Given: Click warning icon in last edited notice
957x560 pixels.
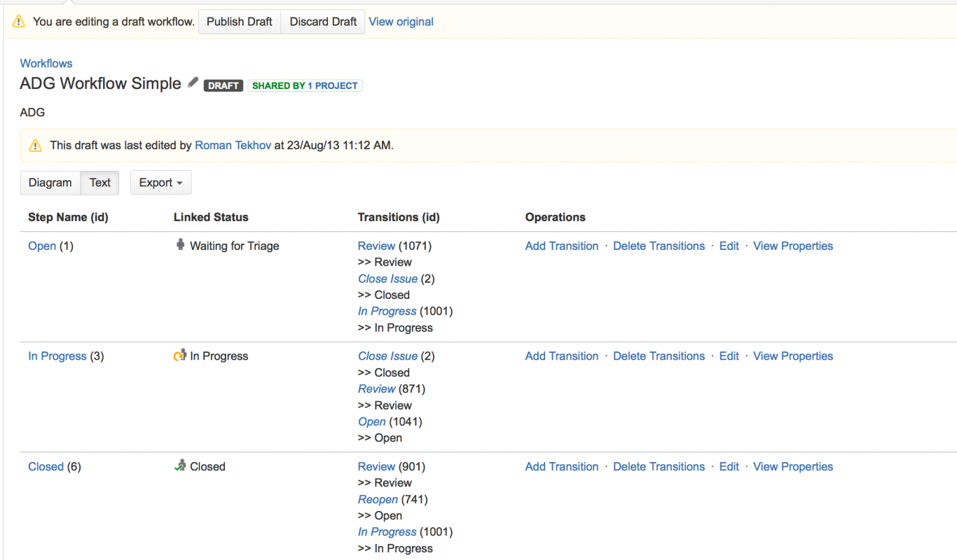Looking at the screenshot, I should pos(35,146).
